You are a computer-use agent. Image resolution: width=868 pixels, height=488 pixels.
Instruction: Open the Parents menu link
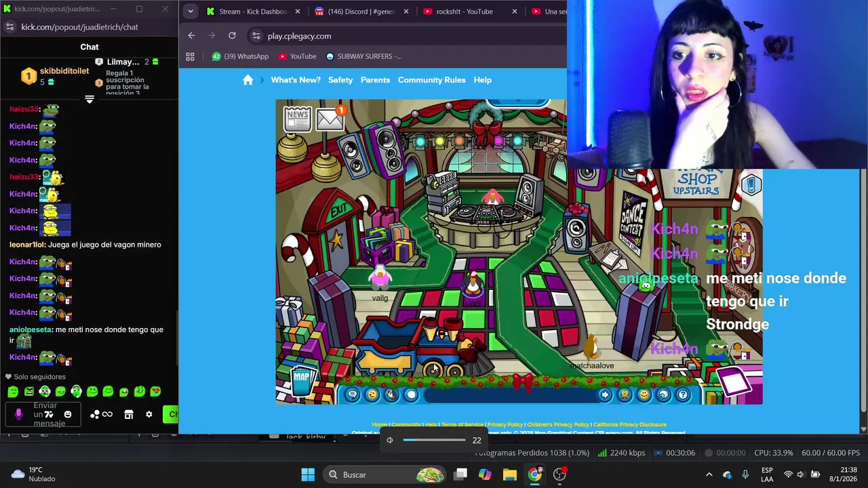(x=375, y=80)
